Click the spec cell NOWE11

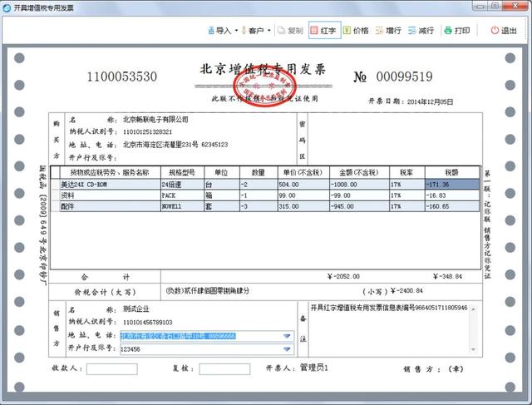[183, 206]
